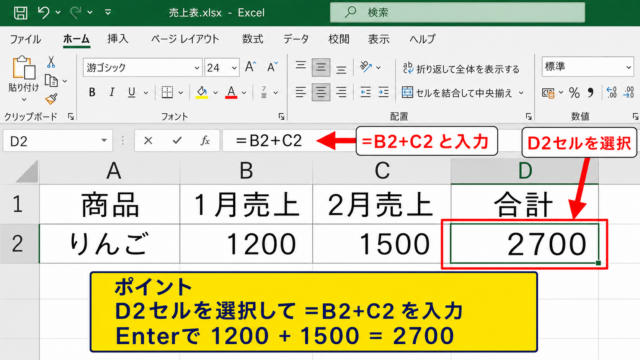Apply comma style format
The image size is (640, 360).
pos(591,93)
